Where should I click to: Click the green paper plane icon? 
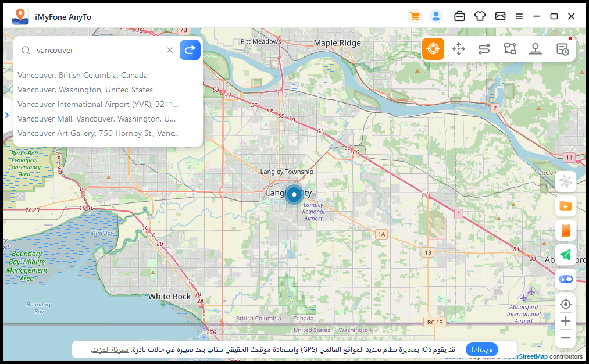coord(565,255)
